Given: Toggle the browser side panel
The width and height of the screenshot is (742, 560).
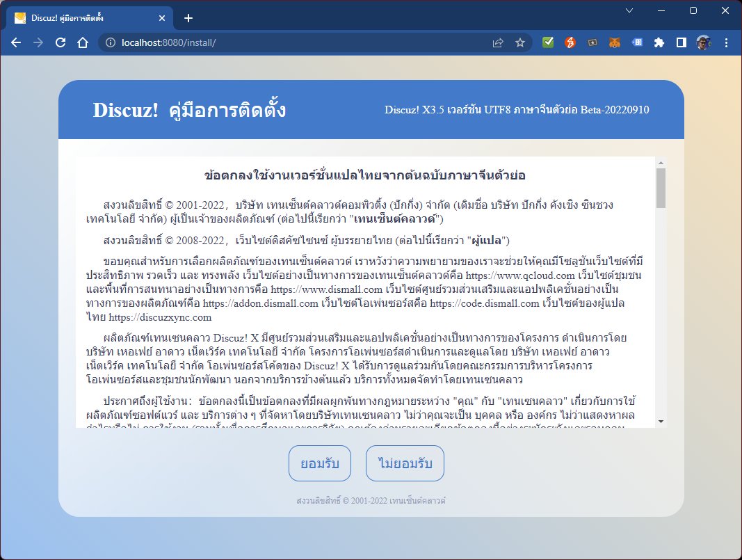Looking at the screenshot, I should click(681, 42).
